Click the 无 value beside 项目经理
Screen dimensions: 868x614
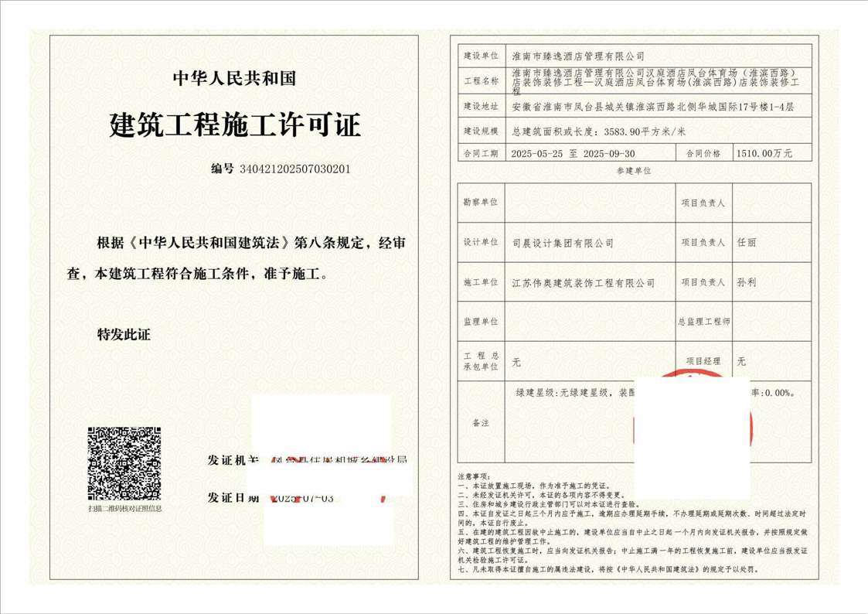(741, 362)
